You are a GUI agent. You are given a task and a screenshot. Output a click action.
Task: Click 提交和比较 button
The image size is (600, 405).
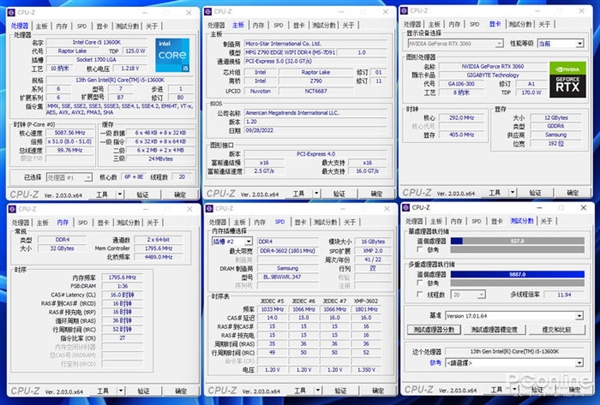tap(556, 330)
